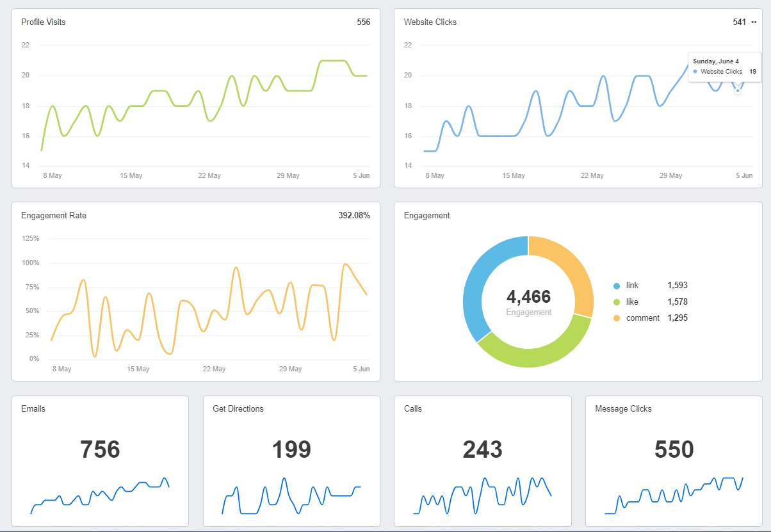This screenshot has width=771, height=532.
Task: Click the green like legend dot
Action: (x=616, y=302)
